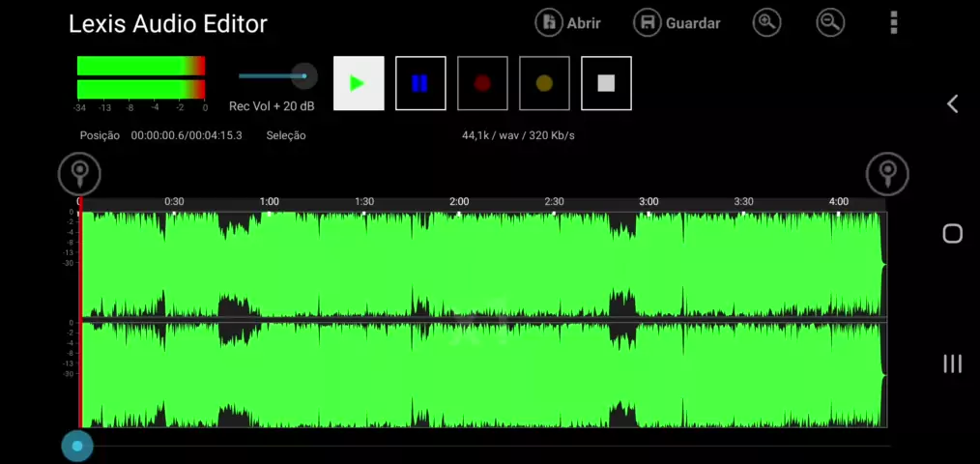Viewport: 980px width, 464px height.
Task: Click the 44,1k / wav / 320 Kb/s info
Action: pos(518,135)
